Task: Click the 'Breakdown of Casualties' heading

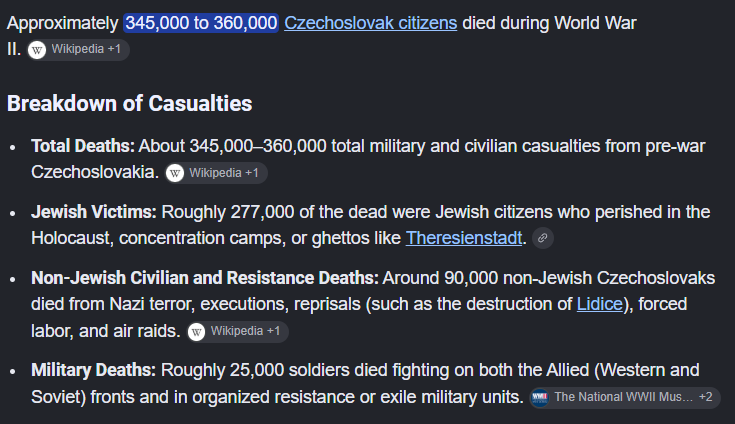Action: pyautogui.click(x=129, y=104)
